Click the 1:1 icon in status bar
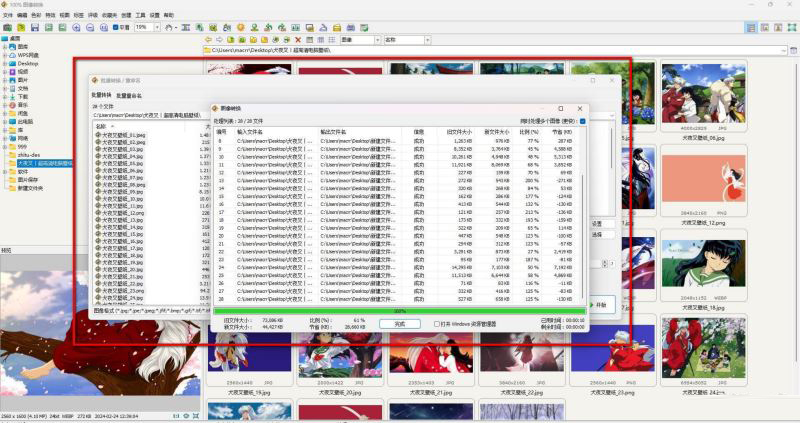The height and width of the screenshot is (423, 800). tap(176, 416)
